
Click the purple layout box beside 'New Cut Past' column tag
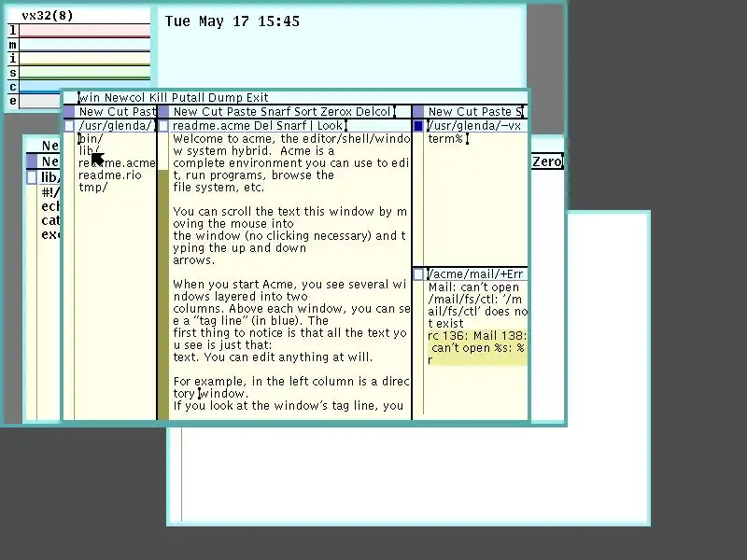point(69,112)
